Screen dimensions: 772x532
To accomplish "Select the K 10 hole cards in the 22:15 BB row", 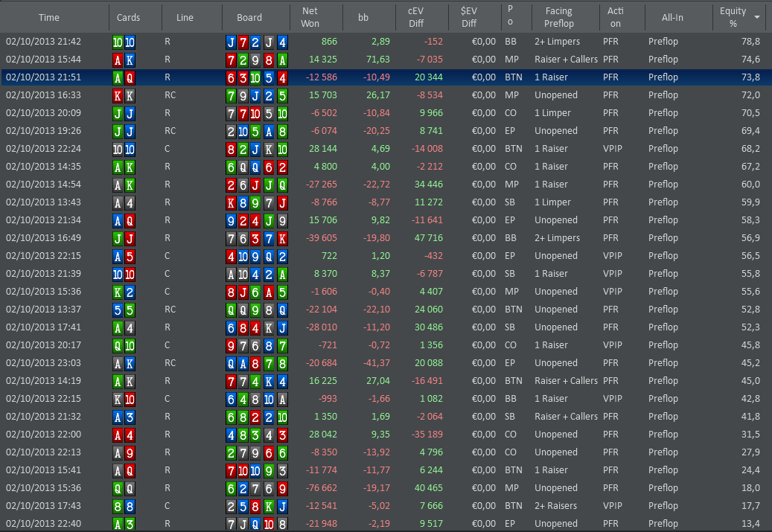I will coord(124,399).
